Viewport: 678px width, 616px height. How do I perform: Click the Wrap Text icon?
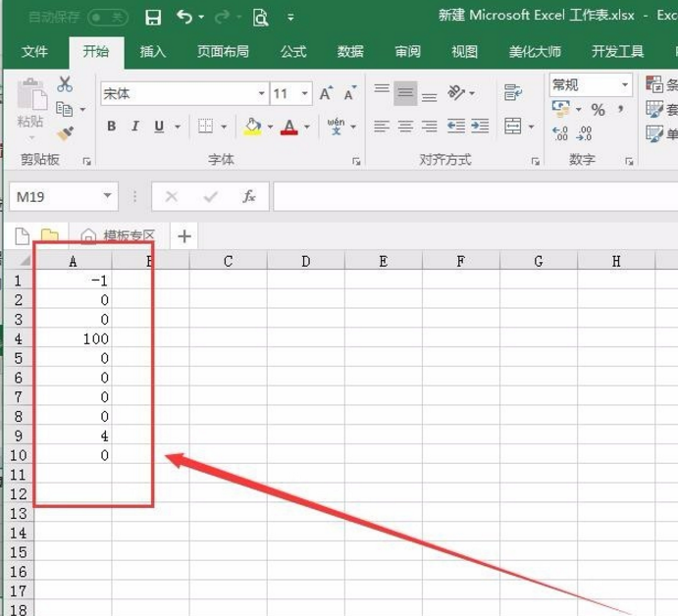pos(513,92)
